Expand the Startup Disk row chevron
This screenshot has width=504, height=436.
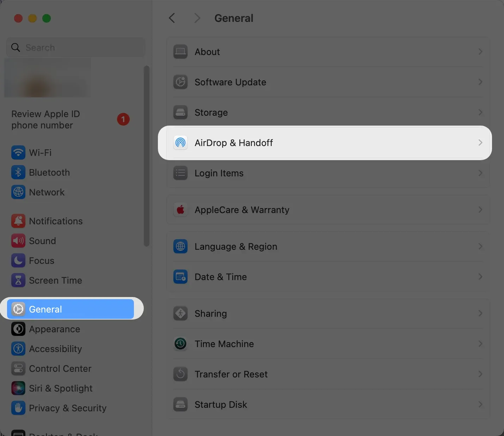point(480,405)
